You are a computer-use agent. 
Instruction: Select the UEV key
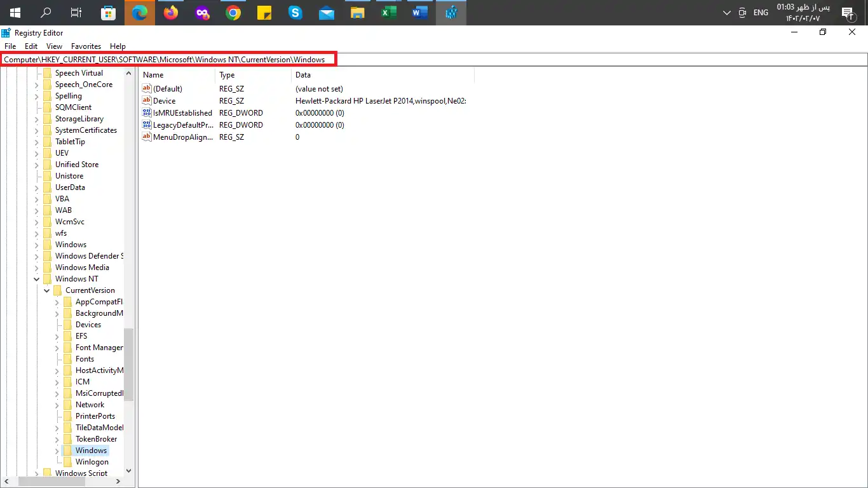(62, 153)
